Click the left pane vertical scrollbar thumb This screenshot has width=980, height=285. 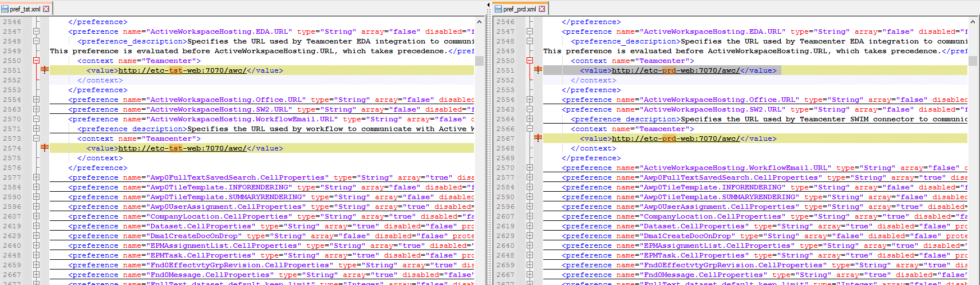[x=479, y=61]
